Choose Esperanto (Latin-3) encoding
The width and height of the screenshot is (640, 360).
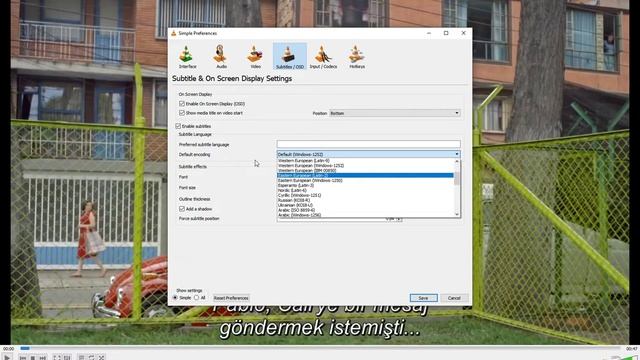click(x=365, y=185)
